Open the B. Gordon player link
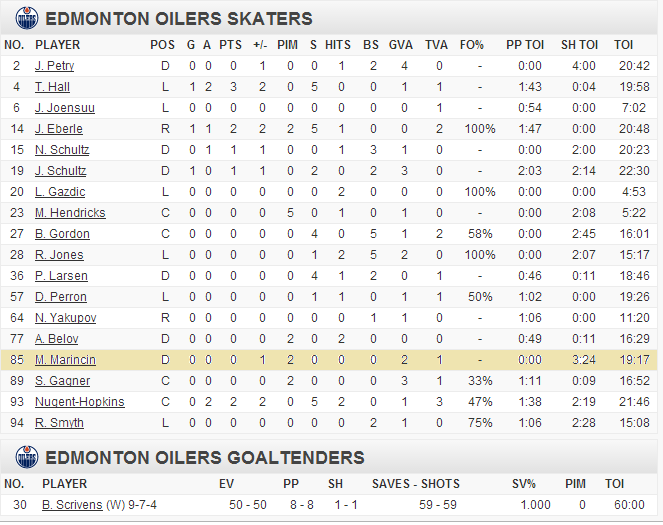This screenshot has width=663, height=525. (62, 234)
